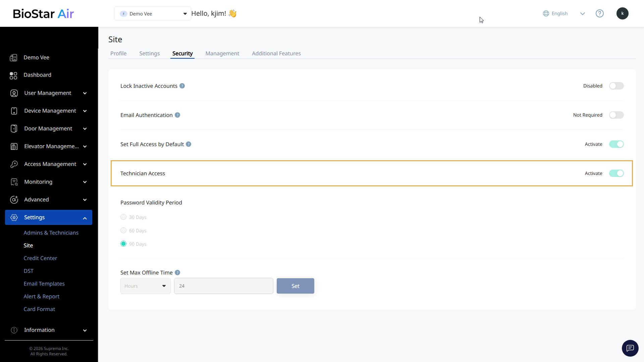Click the max offline time value field
This screenshot has height=362, width=644.
223,286
